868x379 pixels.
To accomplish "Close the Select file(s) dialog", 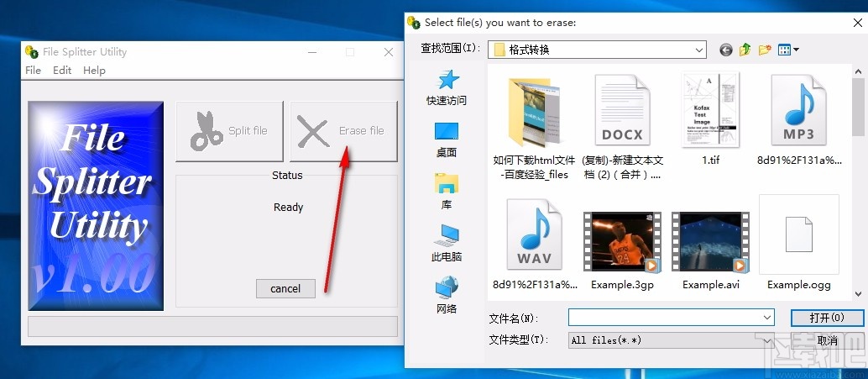I will (857, 23).
